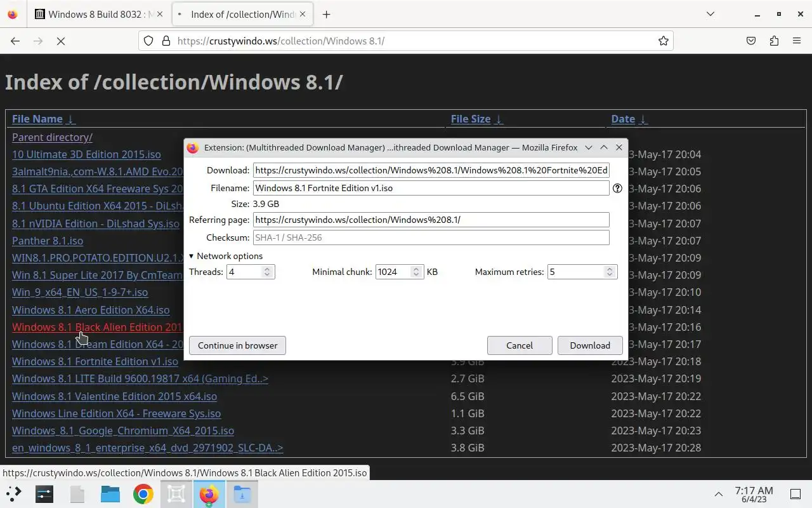The width and height of the screenshot is (812, 508).
Task: Click the Firefox taskbar icon
Action: pos(209,493)
